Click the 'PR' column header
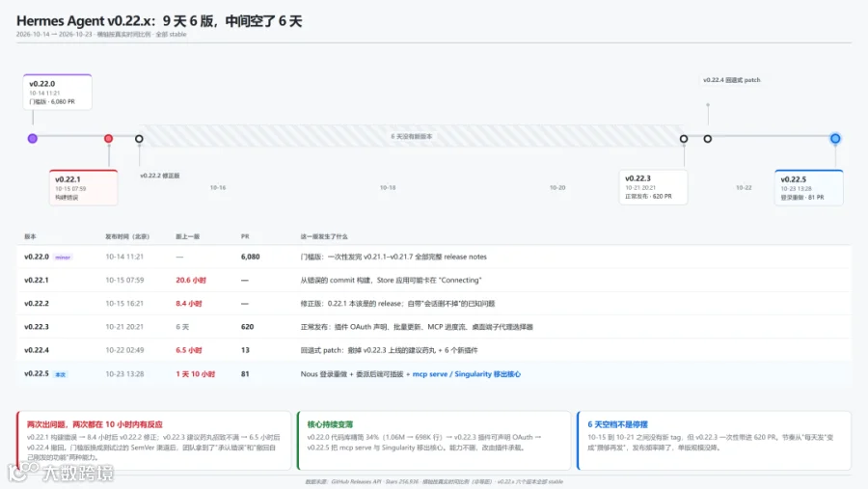The width and height of the screenshot is (868, 489). click(x=245, y=236)
